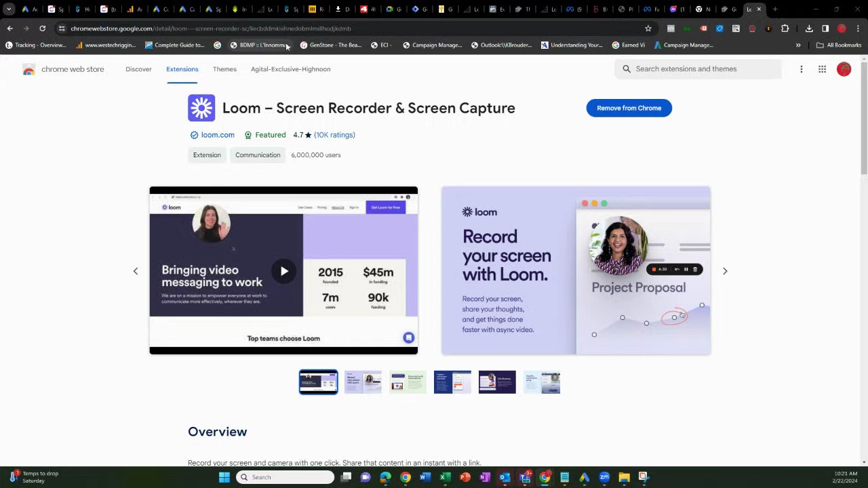Click Remove from Chrome button
The width and height of the screenshot is (868, 488).
click(629, 108)
